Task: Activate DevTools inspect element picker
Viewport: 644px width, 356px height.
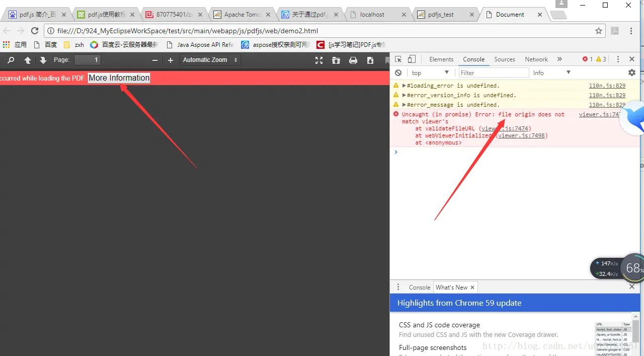Action: coord(398,59)
